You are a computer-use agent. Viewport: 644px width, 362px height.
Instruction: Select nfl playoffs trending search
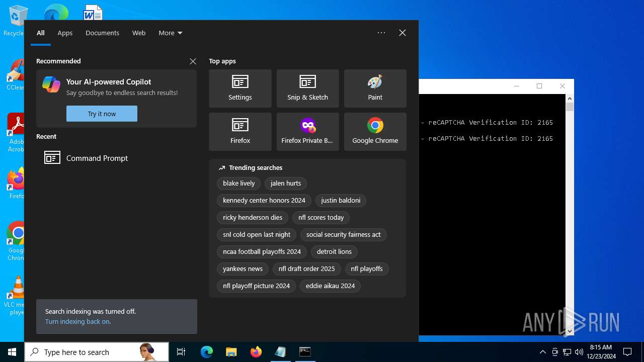coord(367,269)
